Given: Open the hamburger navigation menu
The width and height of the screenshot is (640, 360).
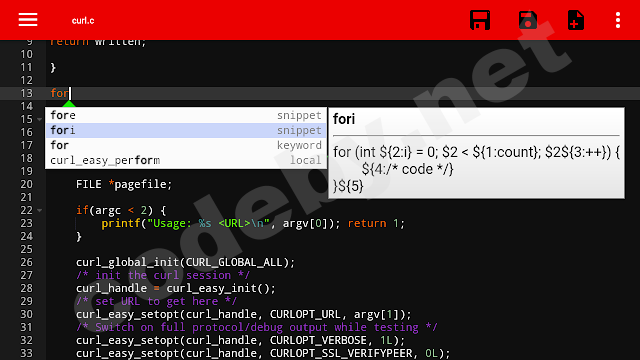Looking at the screenshot, I should click(28, 20).
